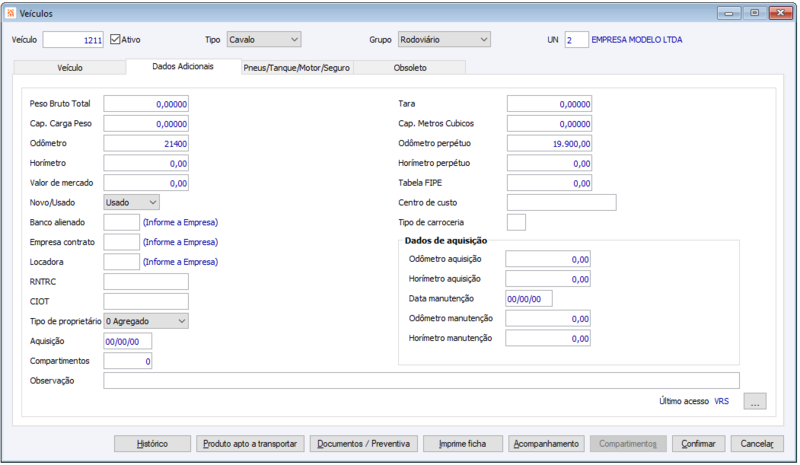Click the Peso Bruto Total field
The image size is (800, 465).
(x=146, y=104)
